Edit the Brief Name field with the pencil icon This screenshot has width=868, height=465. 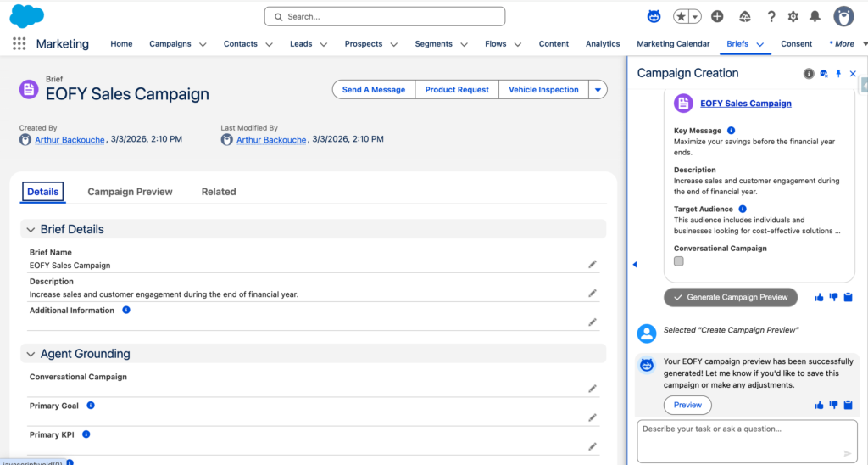(593, 264)
